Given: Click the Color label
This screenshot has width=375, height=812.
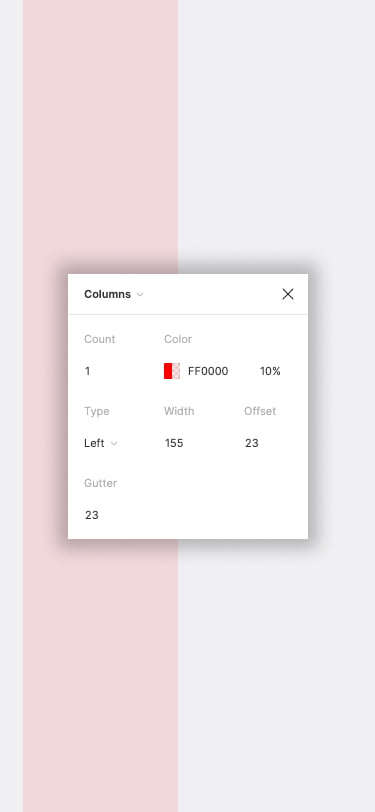Looking at the screenshot, I should point(178,339).
